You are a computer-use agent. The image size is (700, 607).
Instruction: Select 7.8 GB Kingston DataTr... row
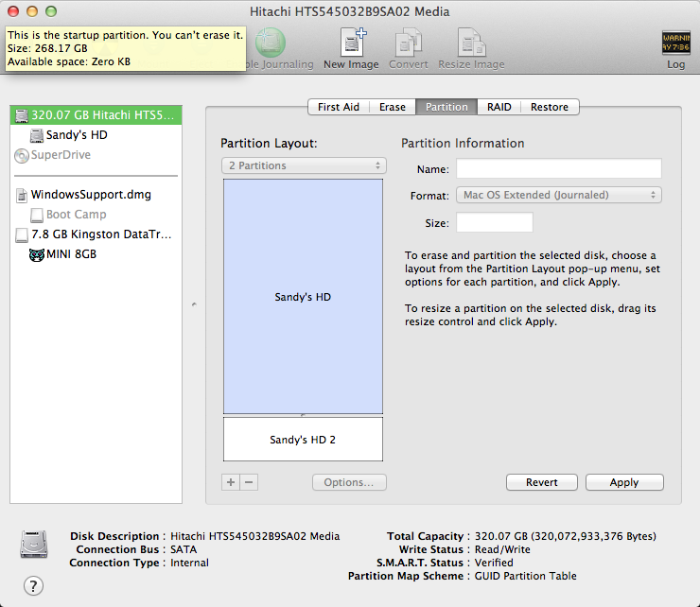pos(96,234)
